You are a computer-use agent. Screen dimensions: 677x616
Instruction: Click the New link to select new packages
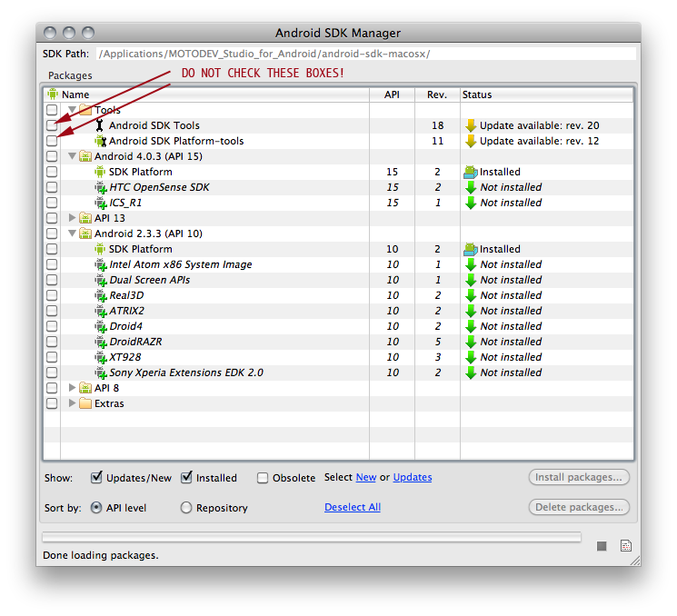pyautogui.click(x=366, y=477)
